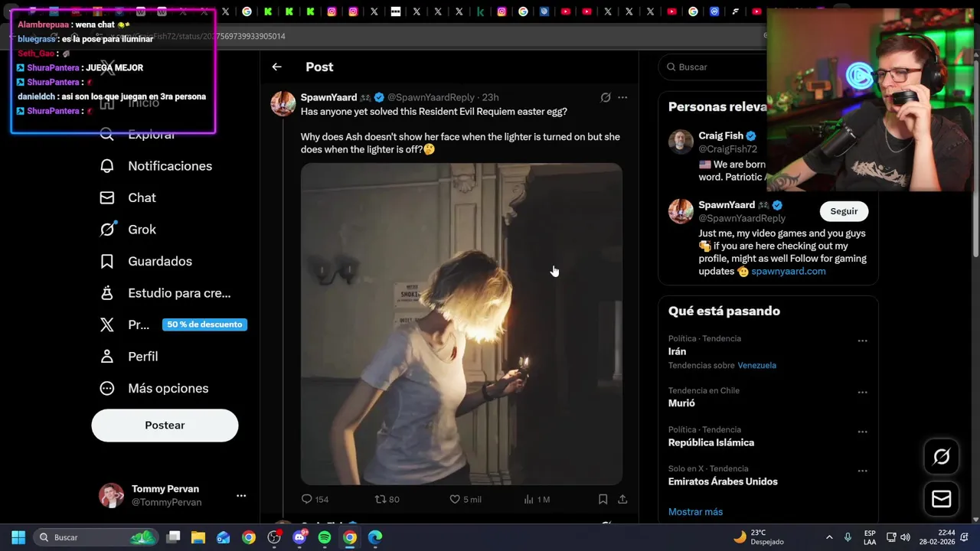980x551 pixels.
Task: Bookmark the Resident Evil Requiem post
Action: click(603, 499)
